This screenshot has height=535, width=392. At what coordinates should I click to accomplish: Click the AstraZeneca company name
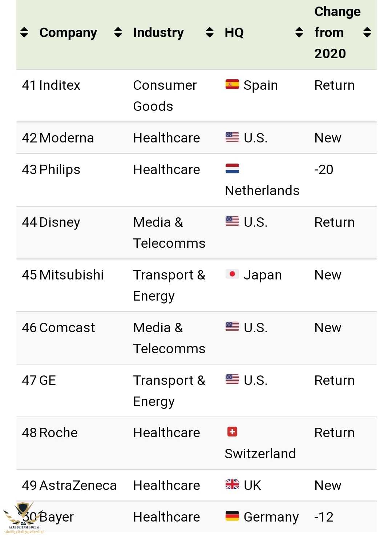click(78, 486)
